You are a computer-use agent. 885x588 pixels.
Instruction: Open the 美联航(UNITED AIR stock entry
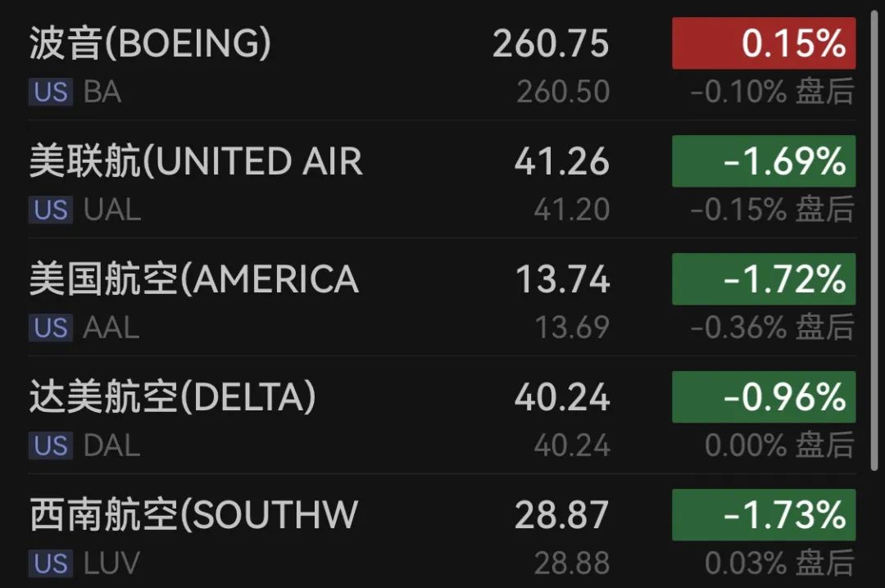click(x=442, y=179)
